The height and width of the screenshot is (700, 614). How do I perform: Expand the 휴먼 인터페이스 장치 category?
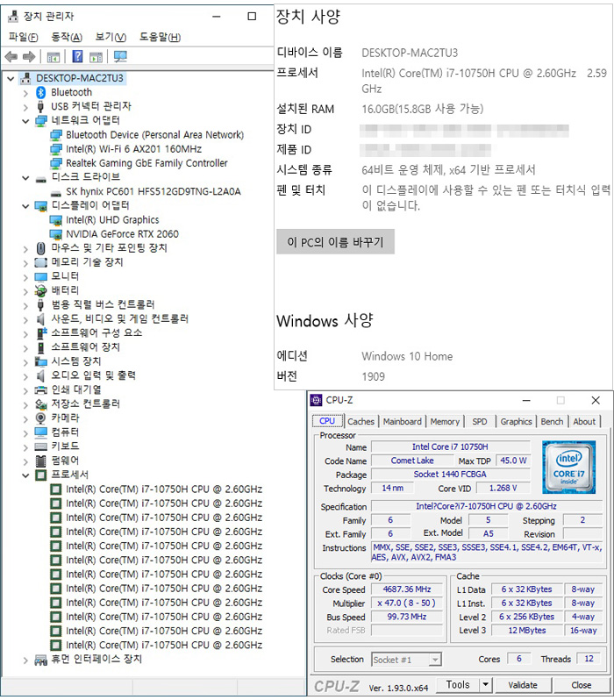click(x=25, y=660)
